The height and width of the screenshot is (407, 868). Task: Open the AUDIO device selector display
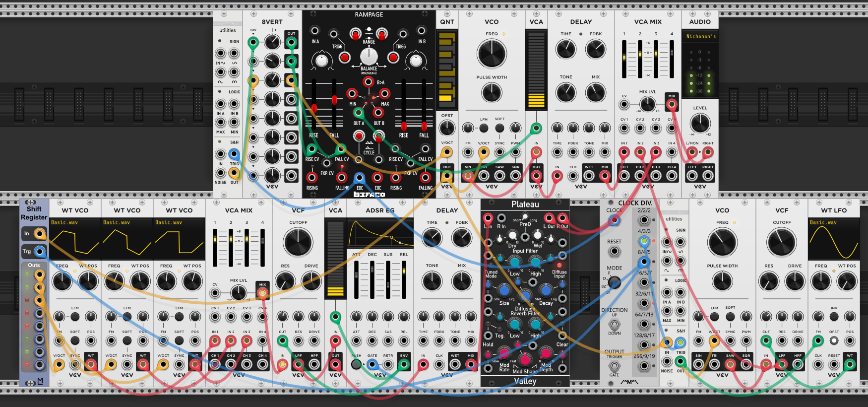pyautogui.click(x=700, y=36)
